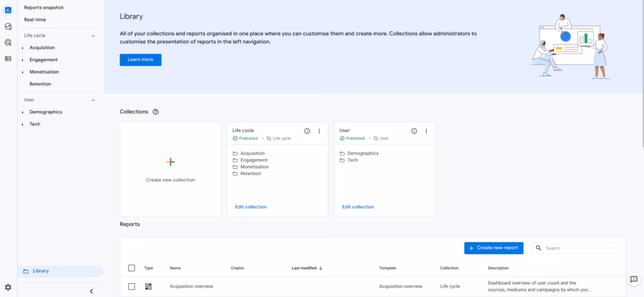Click the Acquisition overview report type icon
The height and width of the screenshot is (297, 644).
point(148,286)
